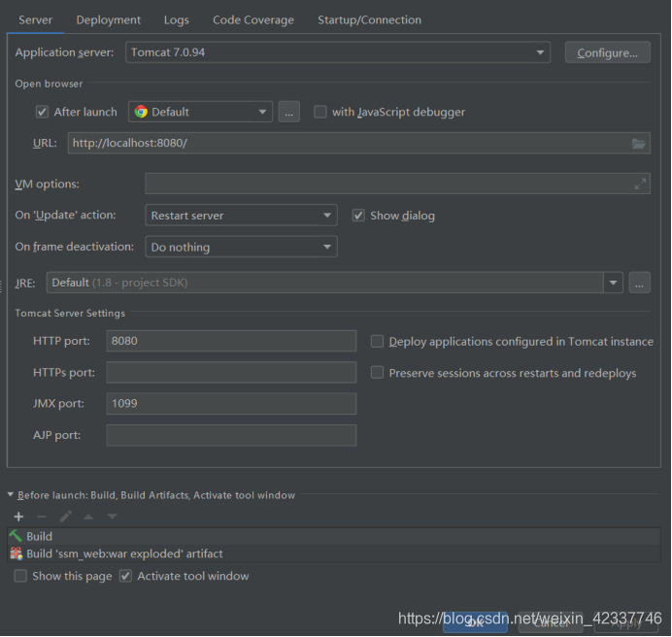Open the Deployment tab
The image size is (672, 637).
[108, 20]
